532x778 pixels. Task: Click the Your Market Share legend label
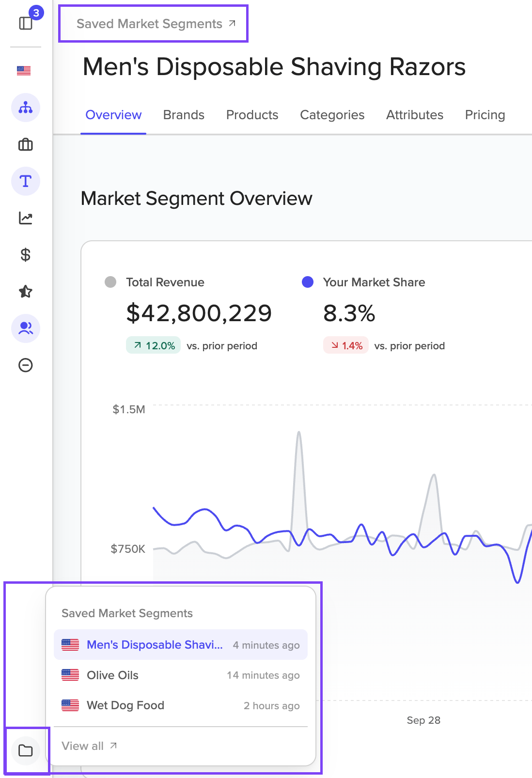[374, 282]
